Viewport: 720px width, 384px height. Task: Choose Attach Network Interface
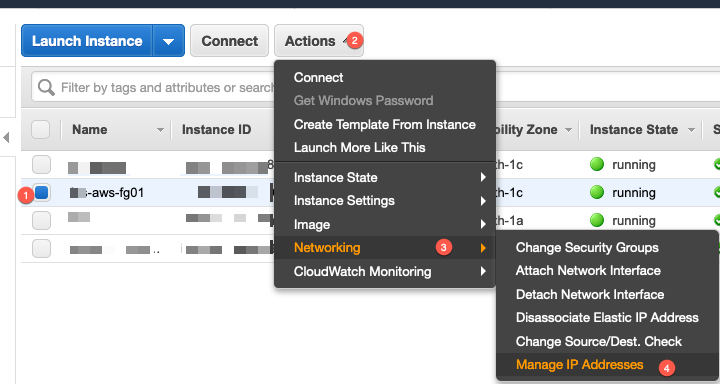[x=607, y=271]
